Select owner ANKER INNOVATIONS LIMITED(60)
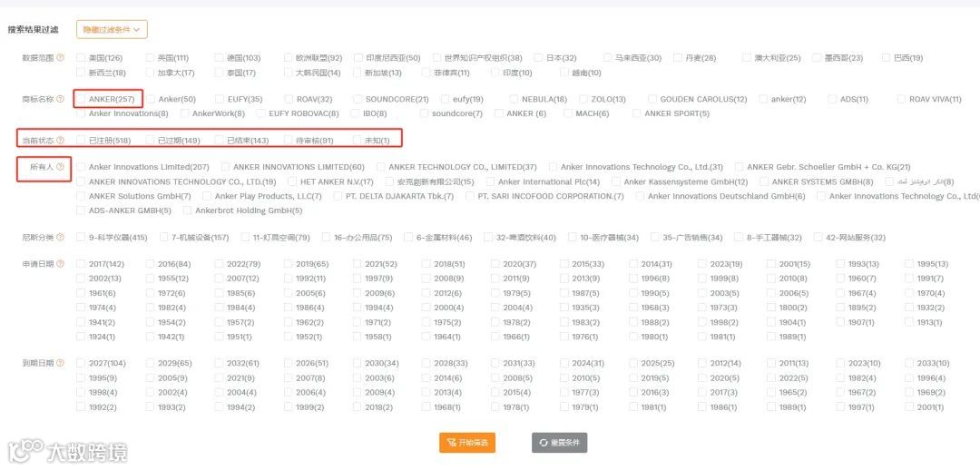Viewport: 980px width, 470px height. click(x=225, y=168)
